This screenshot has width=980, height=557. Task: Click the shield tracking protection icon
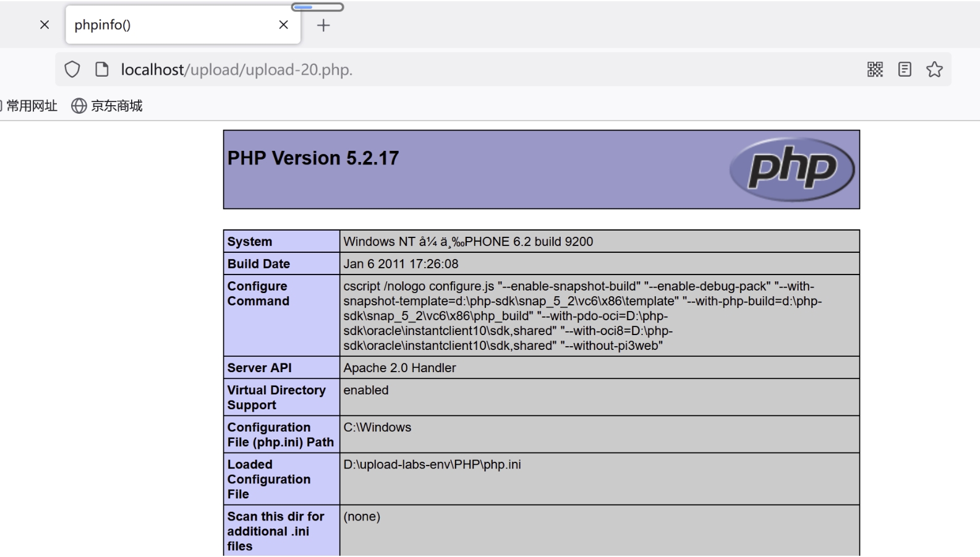point(72,69)
